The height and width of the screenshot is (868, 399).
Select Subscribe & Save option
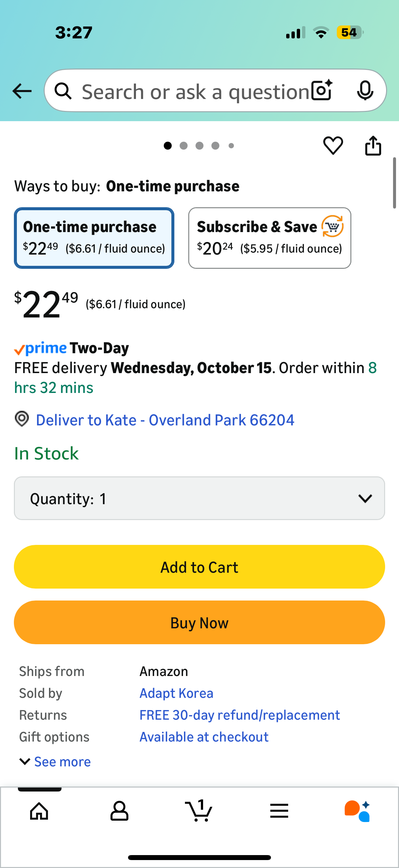pos(269,238)
